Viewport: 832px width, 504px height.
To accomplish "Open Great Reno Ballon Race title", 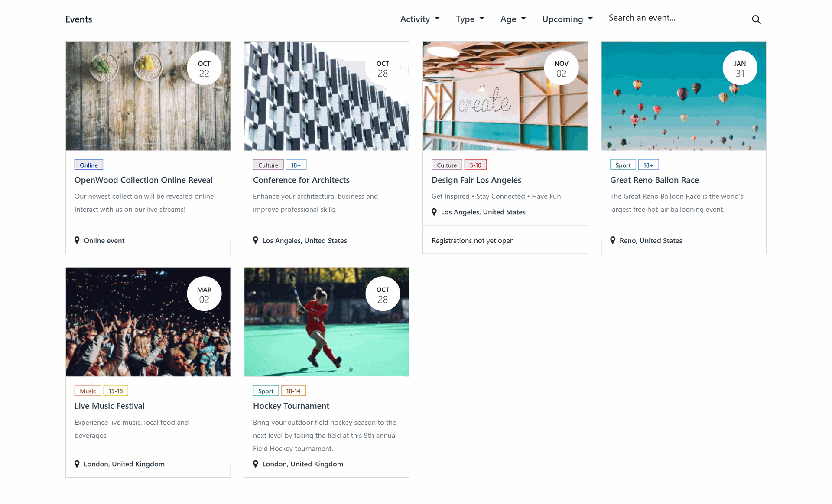I will (654, 180).
